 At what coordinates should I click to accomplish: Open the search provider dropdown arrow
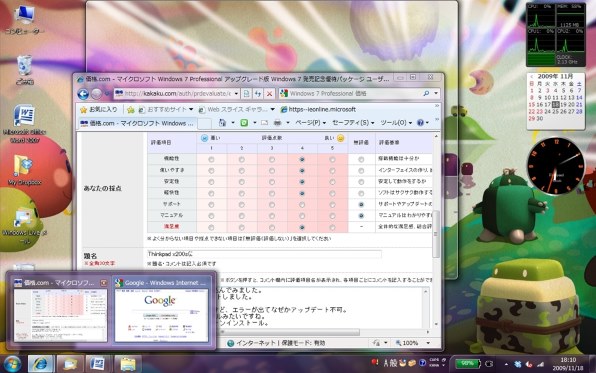pos(436,93)
